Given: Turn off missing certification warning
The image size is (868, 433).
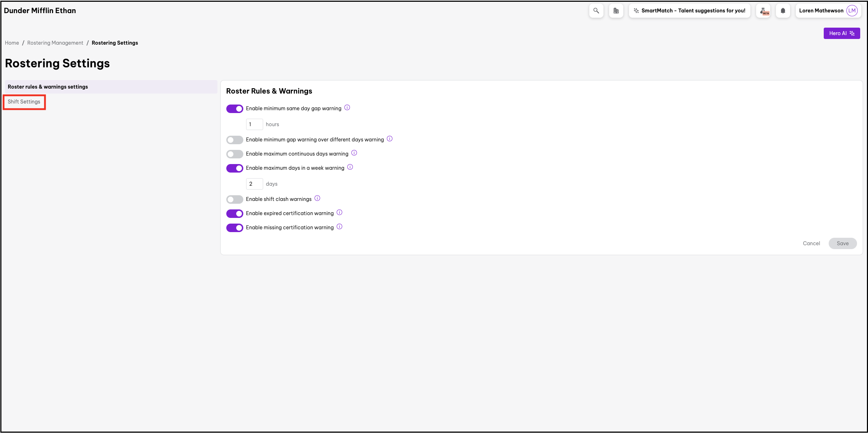Looking at the screenshot, I should [235, 227].
